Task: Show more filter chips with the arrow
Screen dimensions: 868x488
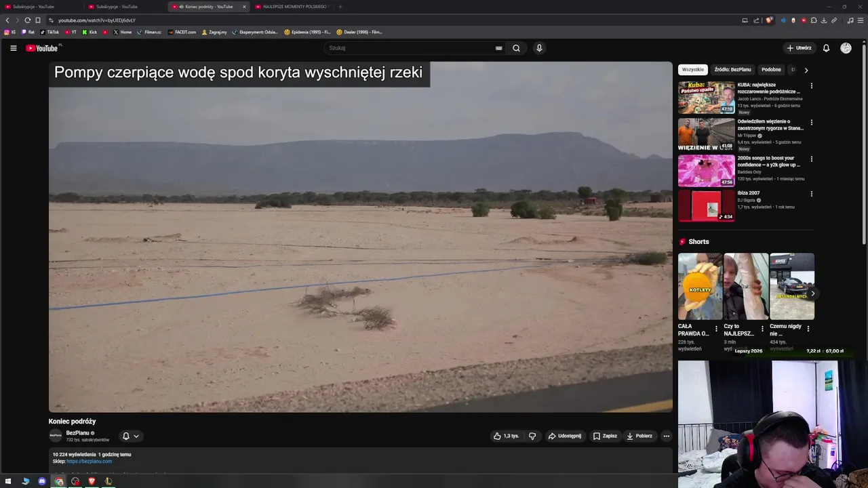Action: [806, 70]
